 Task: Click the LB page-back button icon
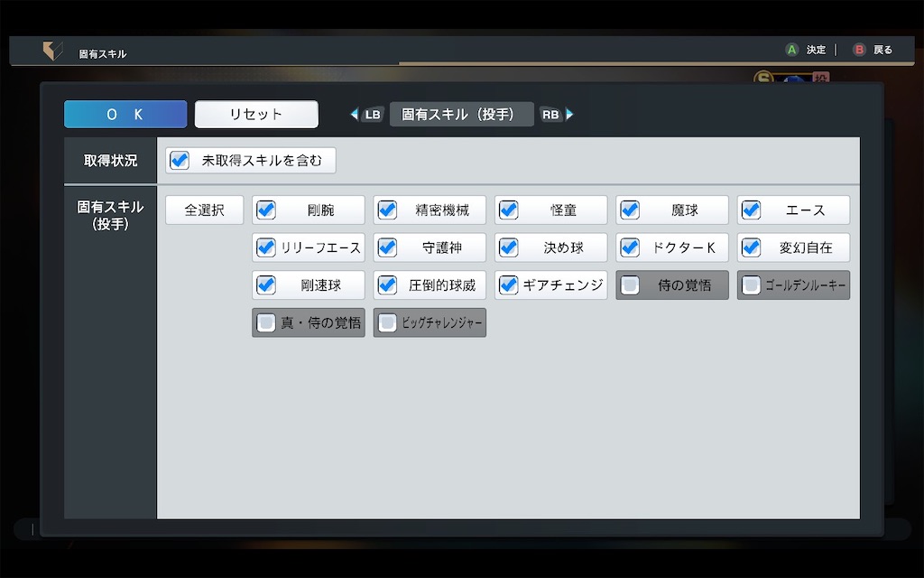[x=371, y=114]
